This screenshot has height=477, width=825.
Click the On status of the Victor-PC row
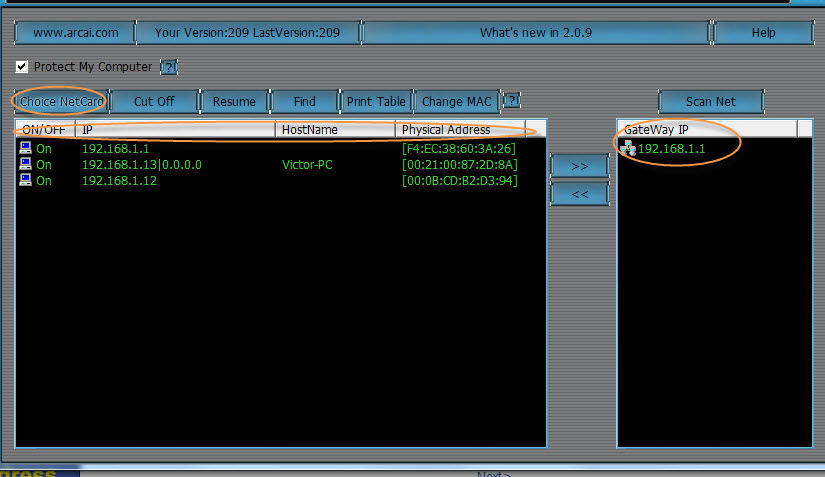[44, 165]
